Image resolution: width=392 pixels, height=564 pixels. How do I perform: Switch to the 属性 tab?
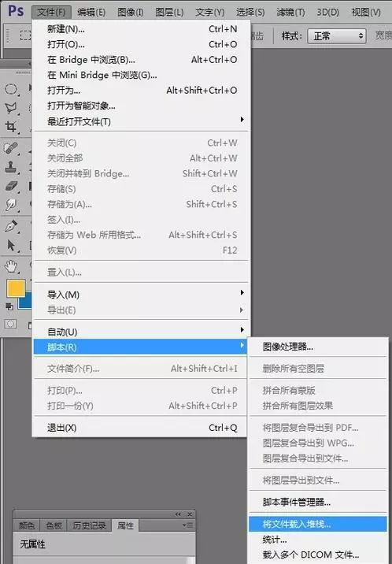(125, 525)
